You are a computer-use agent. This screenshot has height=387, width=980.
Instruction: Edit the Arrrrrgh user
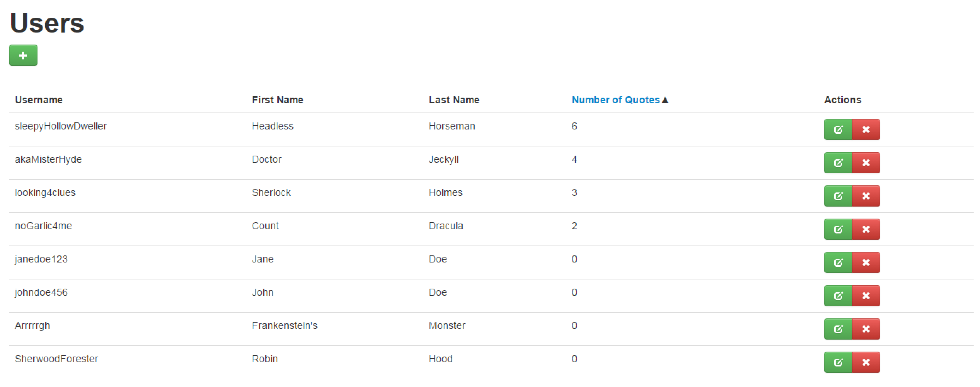[838, 329]
